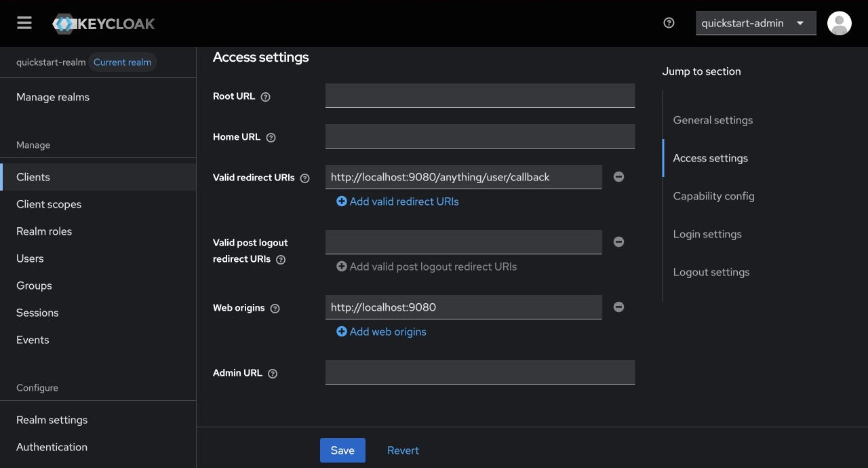The width and height of the screenshot is (868, 468).
Task: Open Authentication in the sidebar
Action: click(x=98, y=447)
